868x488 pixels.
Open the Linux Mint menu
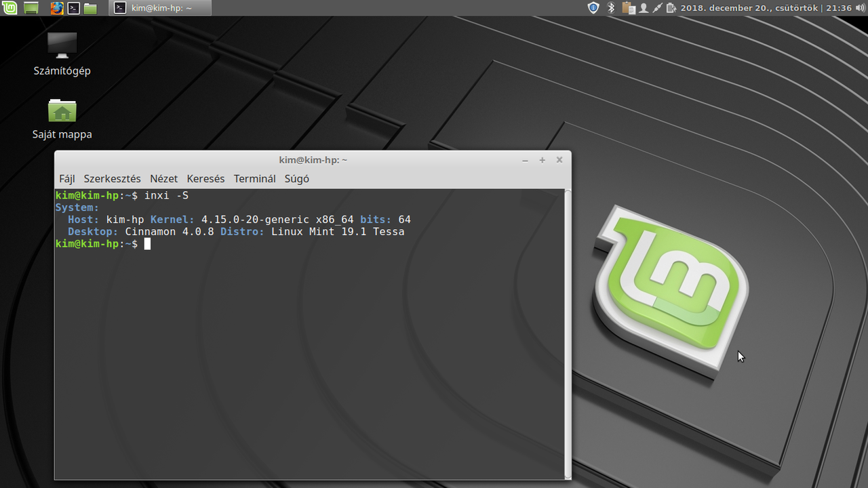pyautogui.click(x=9, y=8)
